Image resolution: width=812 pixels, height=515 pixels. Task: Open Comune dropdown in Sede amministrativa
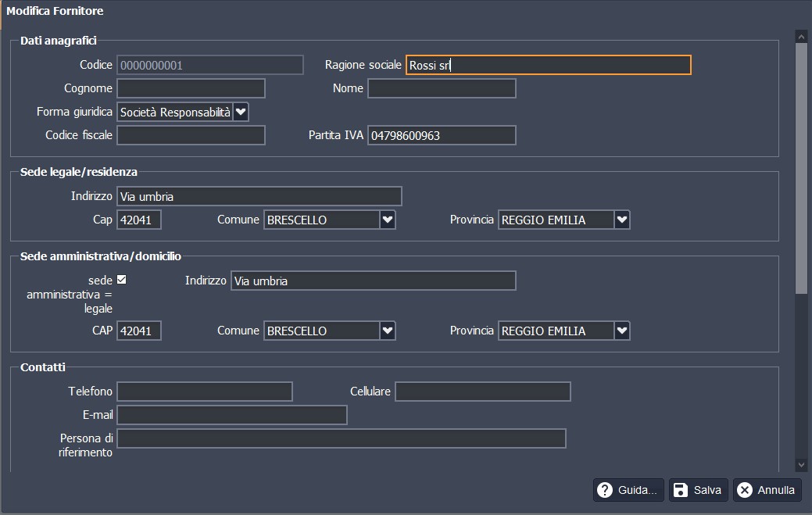pyautogui.click(x=388, y=331)
